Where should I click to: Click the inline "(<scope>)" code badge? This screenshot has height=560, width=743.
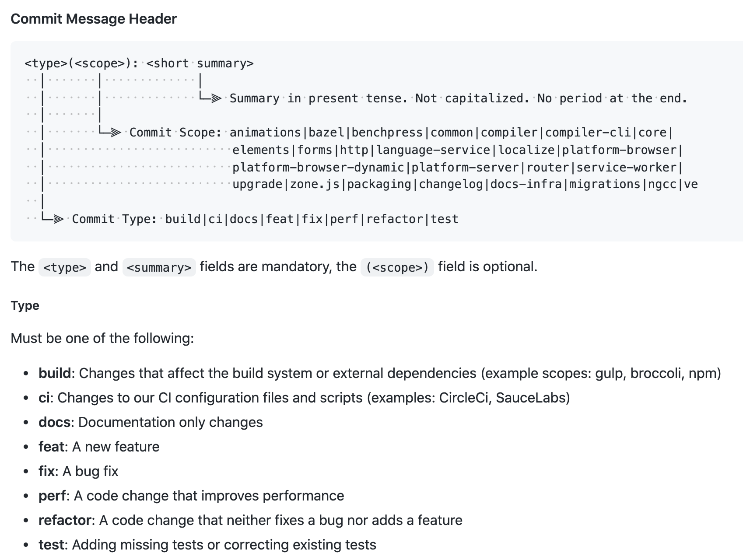click(397, 267)
